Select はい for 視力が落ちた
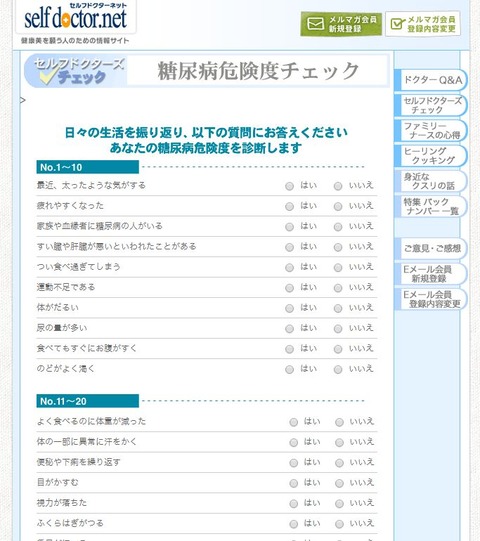 pos(293,503)
